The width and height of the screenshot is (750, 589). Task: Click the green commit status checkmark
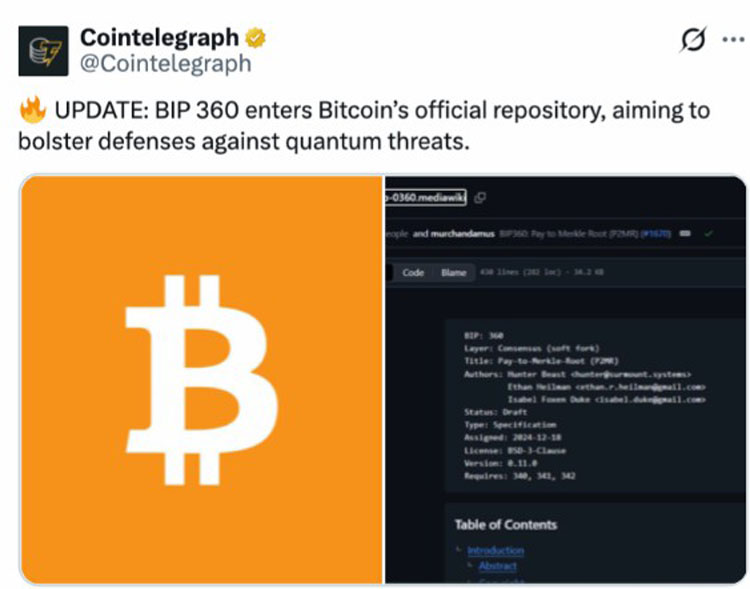pyautogui.click(x=708, y=233)
